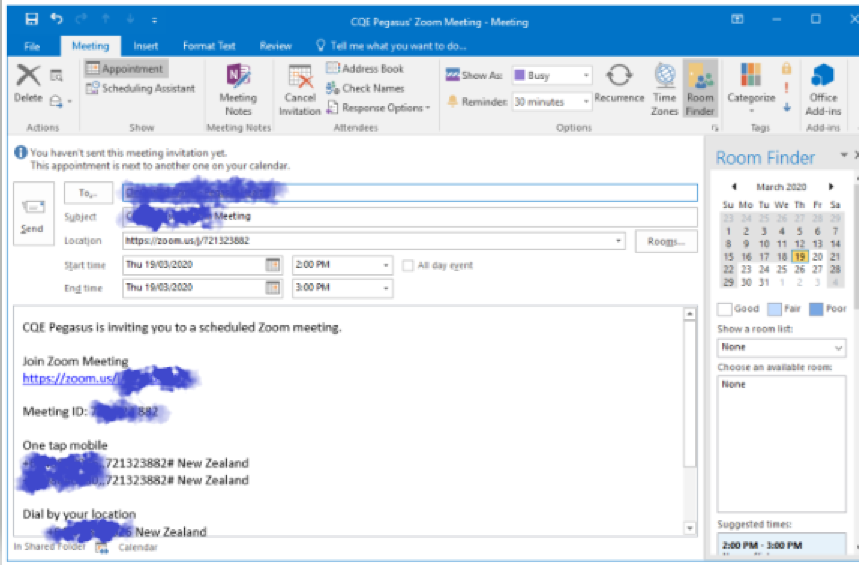Screen dimensions: 859x565
Task: Click the To... recipients button
Action: (x=88, y=193)
